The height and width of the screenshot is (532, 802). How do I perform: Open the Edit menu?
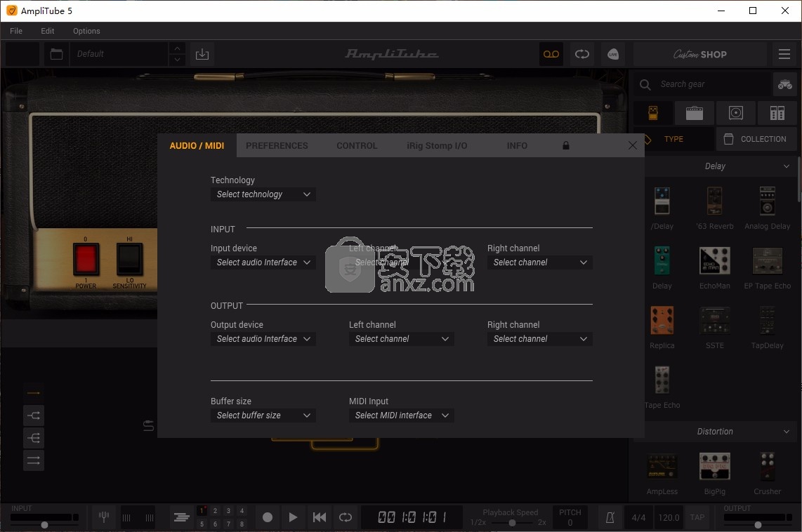click(48, 31)
